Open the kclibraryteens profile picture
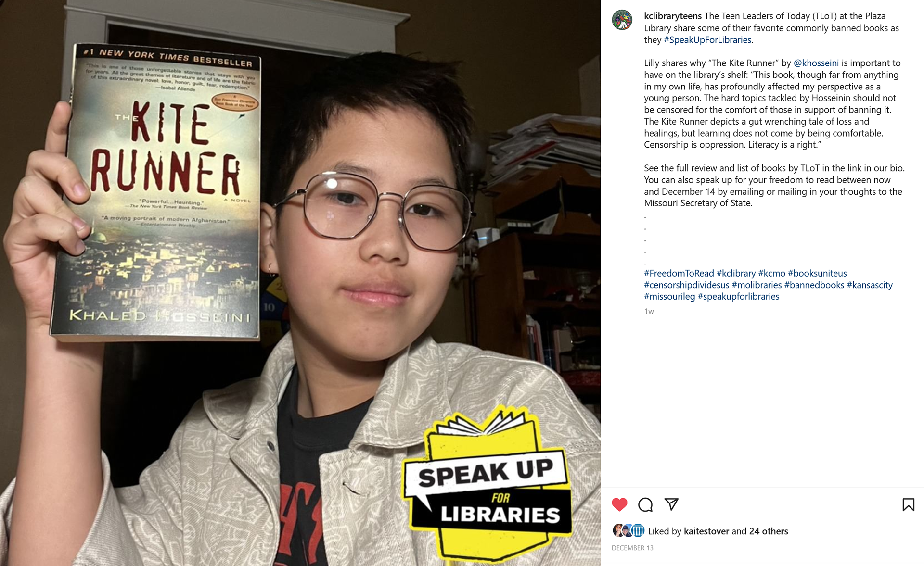This screenshot has height=566, width=924. tap(622, 20)
